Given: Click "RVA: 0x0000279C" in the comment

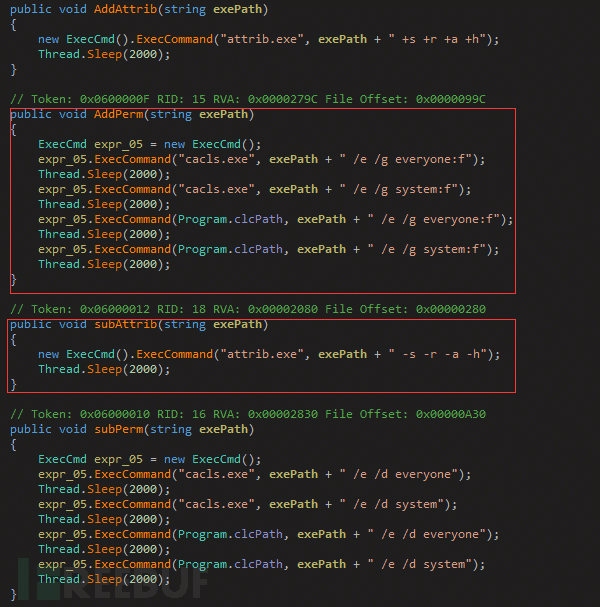Looking at the screenshot, I should click(x=265, y=99).
